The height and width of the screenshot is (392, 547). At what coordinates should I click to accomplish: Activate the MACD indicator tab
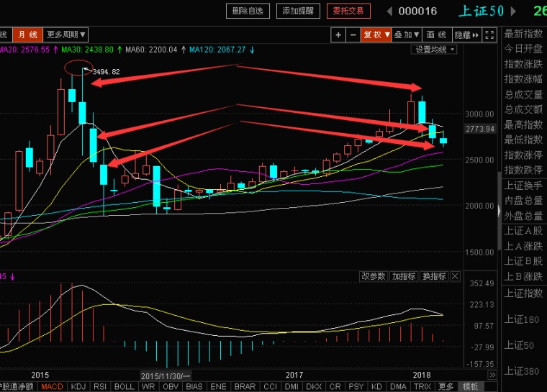(x=52, y=387)
